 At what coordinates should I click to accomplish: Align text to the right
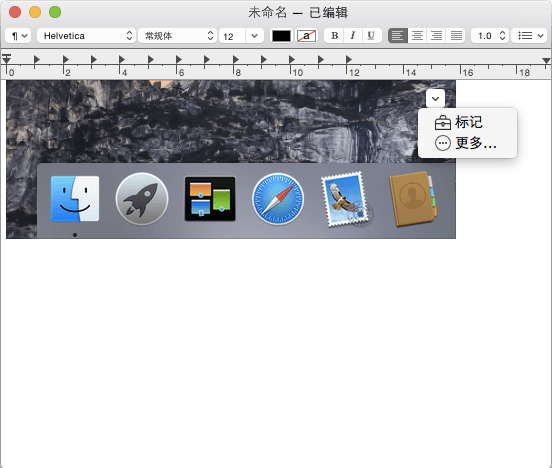tap(437, 36)
